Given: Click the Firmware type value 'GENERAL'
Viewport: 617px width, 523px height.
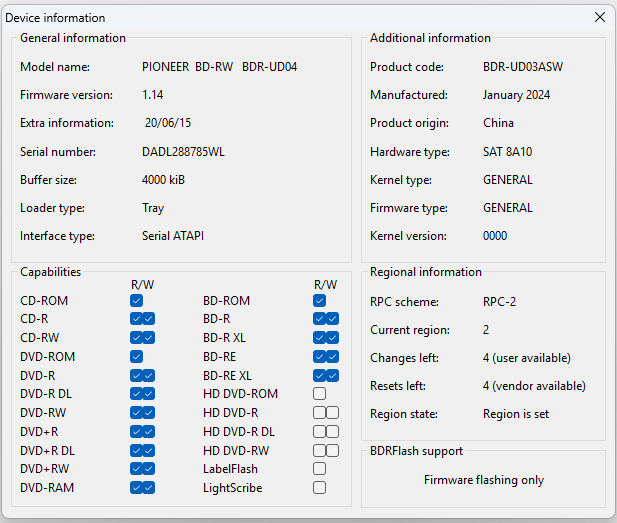Looking at the screenshot, I should click(x=508, y=208).
